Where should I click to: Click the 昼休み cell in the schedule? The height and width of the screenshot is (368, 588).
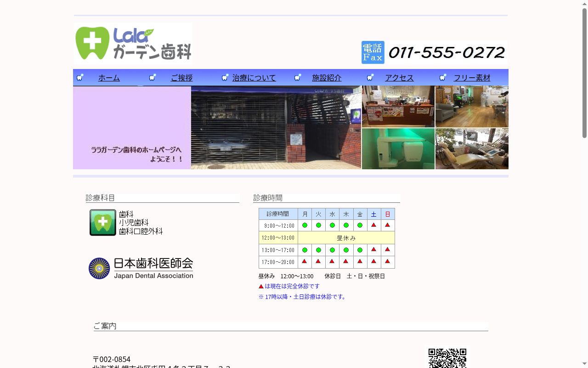(x=346, y=238)
